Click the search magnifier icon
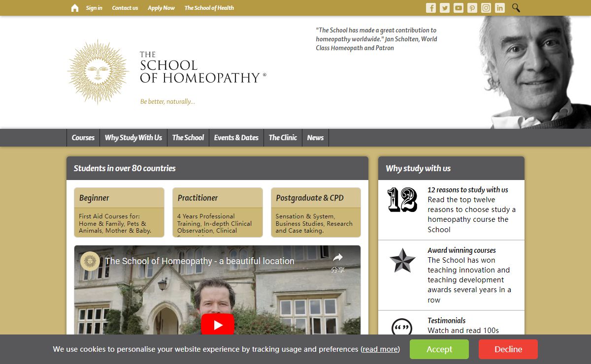The image size is (591, 364). tap(516, 8)
